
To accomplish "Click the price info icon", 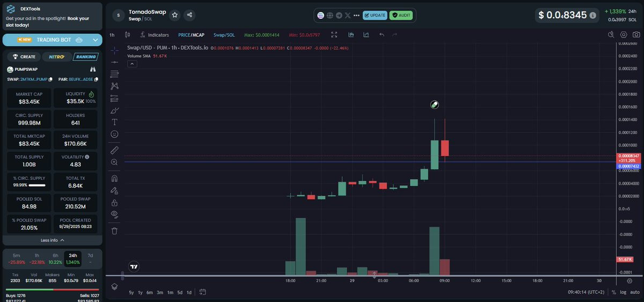I will pyautogui.click(x=592, y=16).
